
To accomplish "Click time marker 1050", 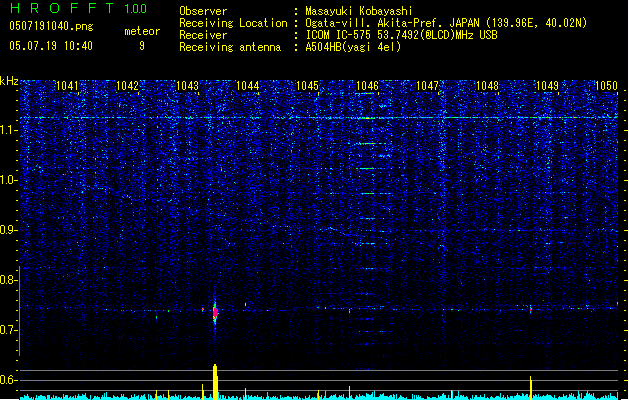I will (606, 86).
